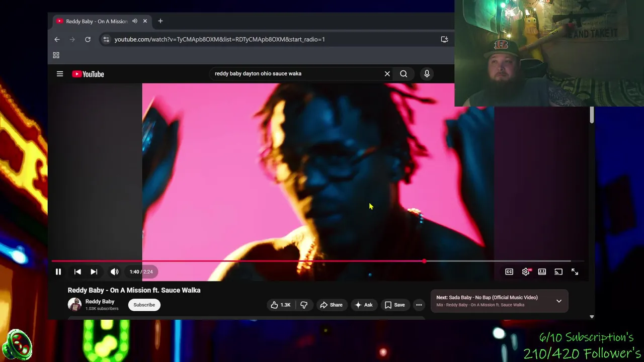
Task: Click the green speaker overlay icon
Action: [17, 346]
